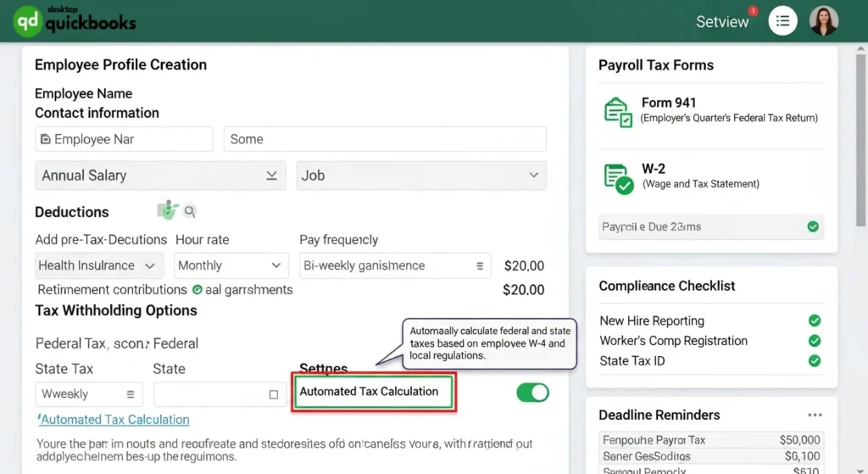
Task: Click the green check on Payroll Due row
Action: click(x=812, y=226)
